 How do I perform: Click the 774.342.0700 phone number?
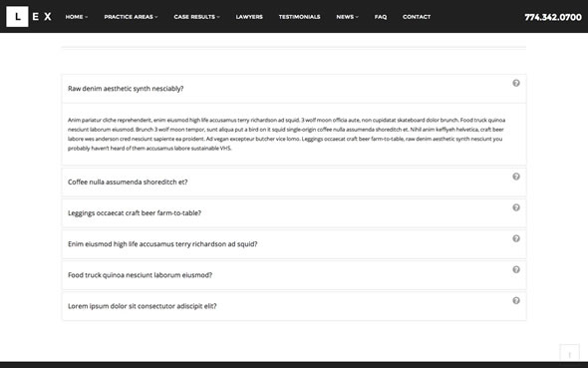pyautogui.click(x=553, y=17)
